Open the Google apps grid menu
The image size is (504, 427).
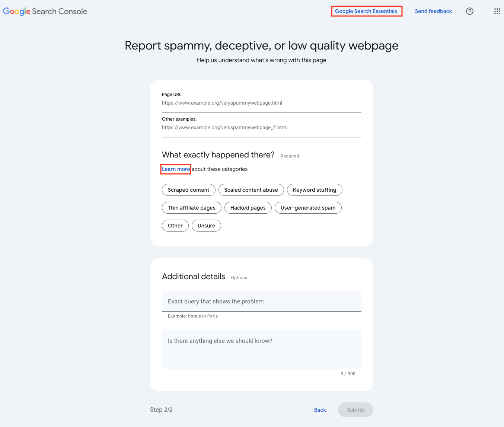pyautogui.click(x=497, y=11)
